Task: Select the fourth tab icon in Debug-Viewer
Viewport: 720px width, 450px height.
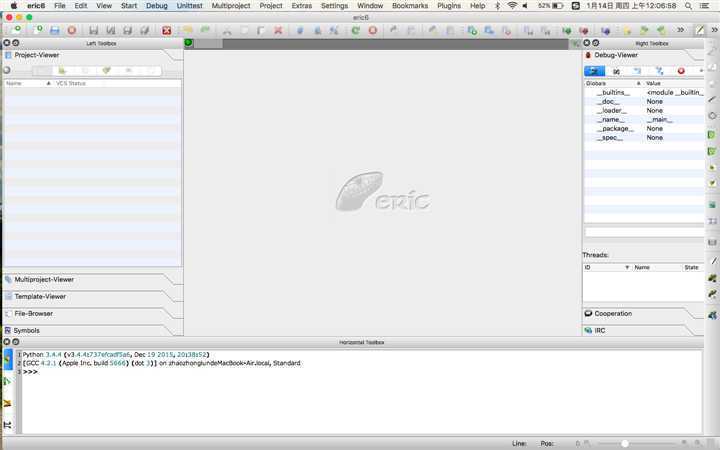Action: click(659, 71)
